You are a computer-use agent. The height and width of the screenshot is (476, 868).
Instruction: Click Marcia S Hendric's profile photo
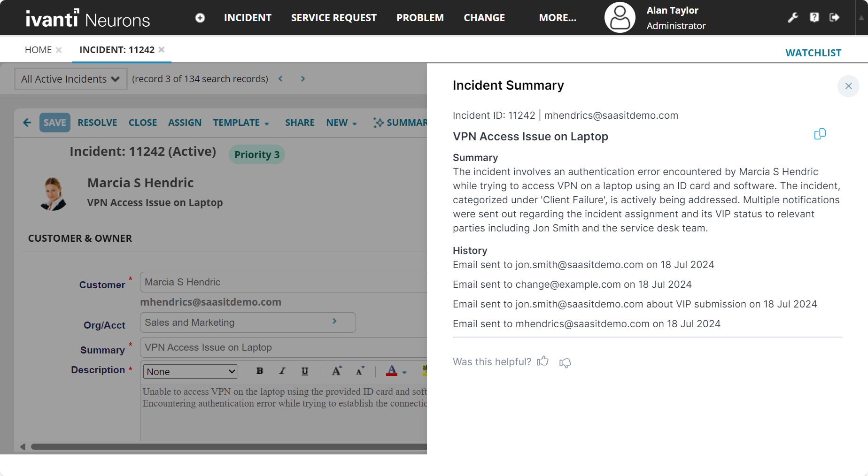53,194
